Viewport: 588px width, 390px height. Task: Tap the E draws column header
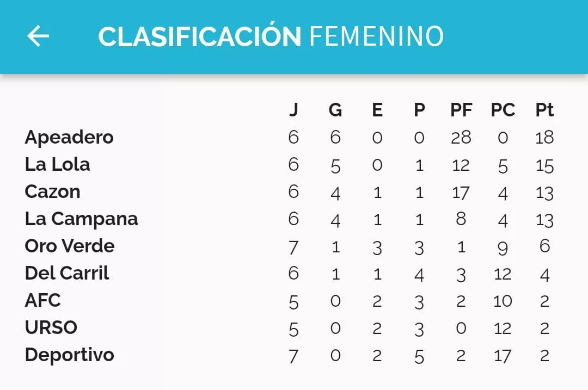[377, 110]
